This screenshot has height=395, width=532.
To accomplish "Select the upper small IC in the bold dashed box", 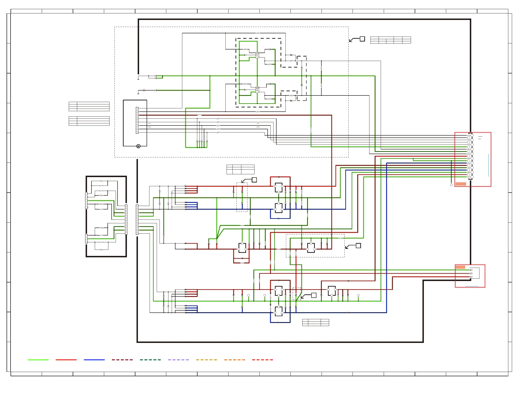I will point(257,55).
